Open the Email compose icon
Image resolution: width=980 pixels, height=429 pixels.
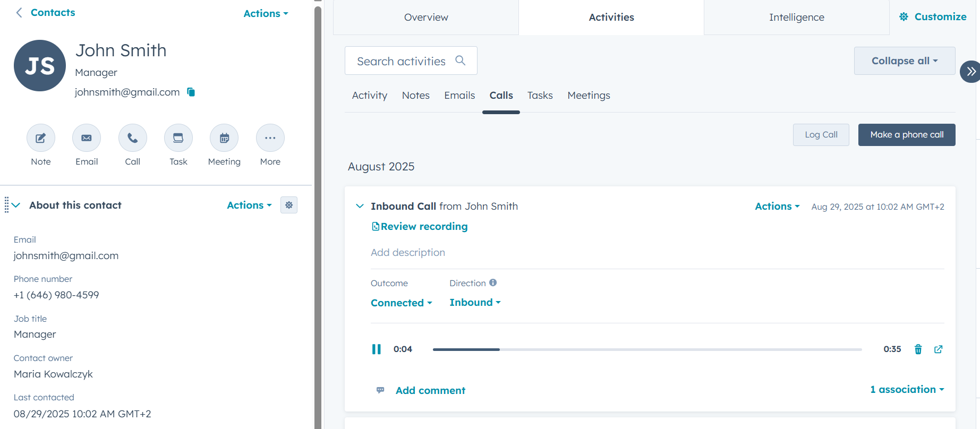(x=87, y=138)
